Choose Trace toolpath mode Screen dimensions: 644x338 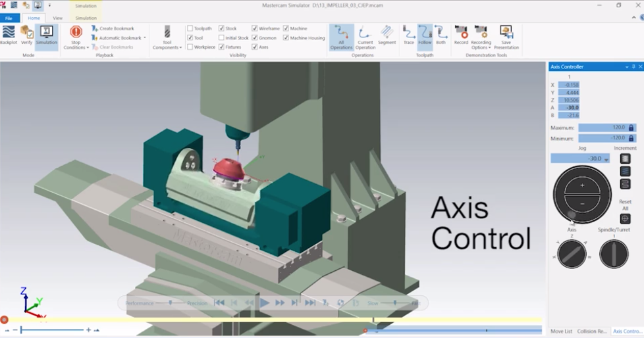[x=409, y=36]
